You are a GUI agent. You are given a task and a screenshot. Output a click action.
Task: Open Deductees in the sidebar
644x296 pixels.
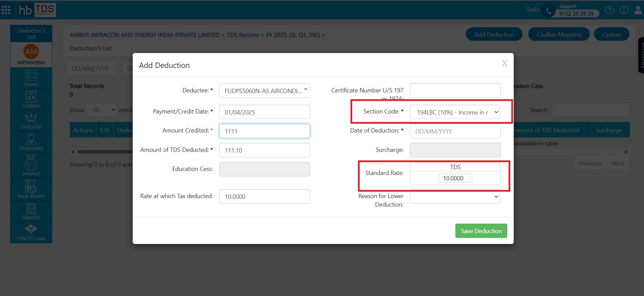tap(31, 142)
